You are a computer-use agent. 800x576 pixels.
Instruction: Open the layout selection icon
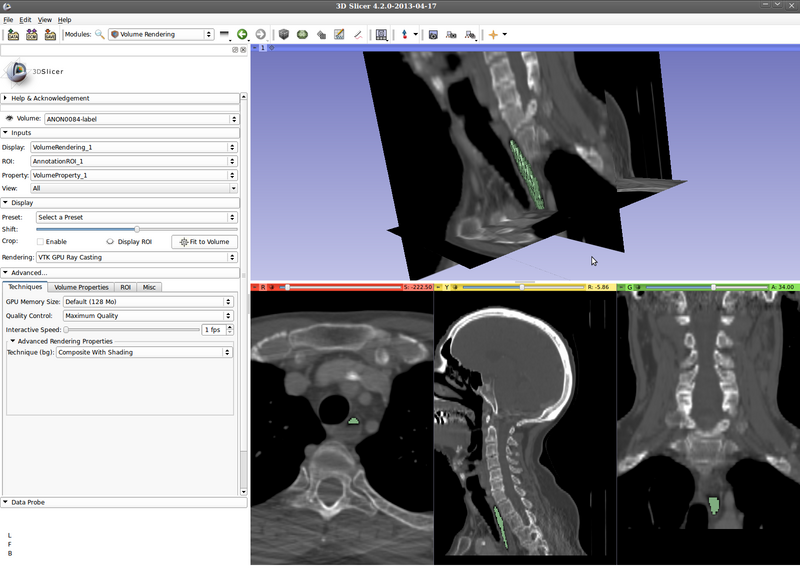click(381, 34)
